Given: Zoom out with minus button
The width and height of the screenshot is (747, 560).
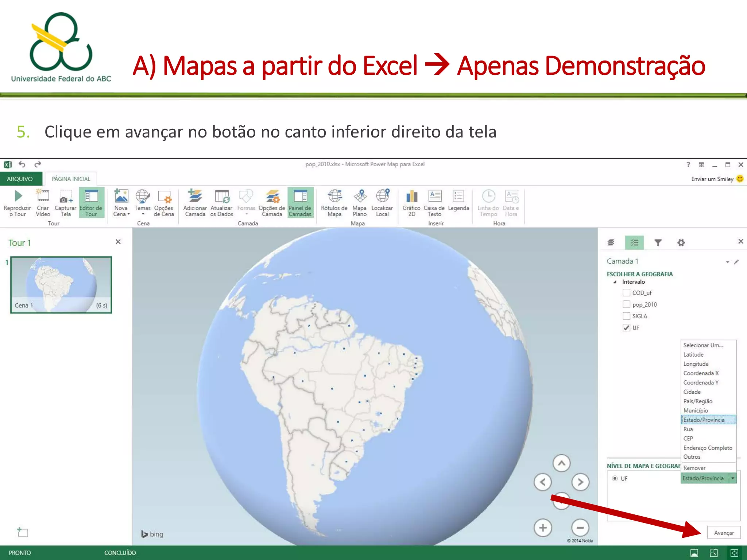Looking at the screenshot, I should 580,528.
